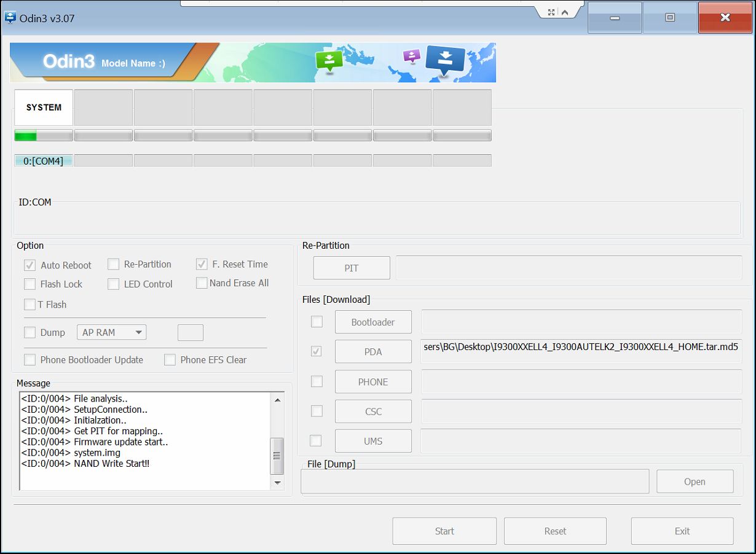Click the PIT button
The image size is (756, 554).
coord(352,268)
